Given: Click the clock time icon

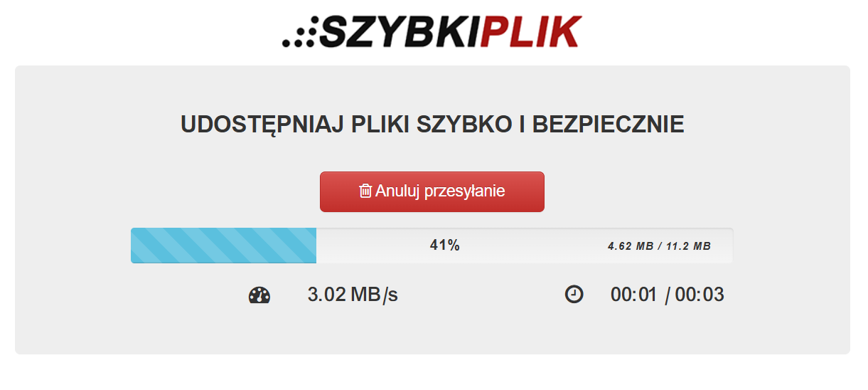Looking at the screenshot, I should point(574,295).
